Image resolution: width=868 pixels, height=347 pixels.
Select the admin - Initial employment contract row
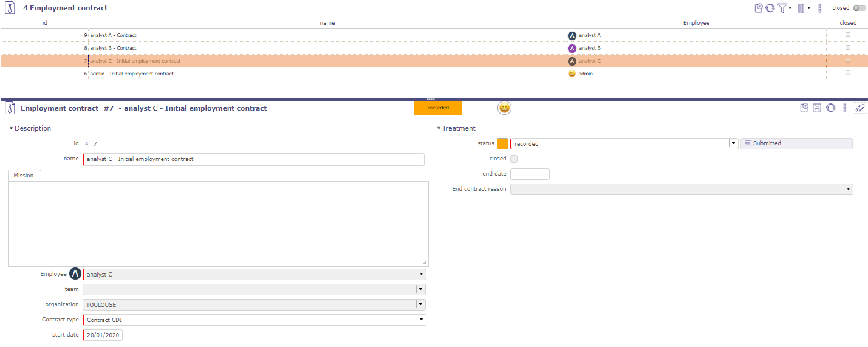pos(132,74)
